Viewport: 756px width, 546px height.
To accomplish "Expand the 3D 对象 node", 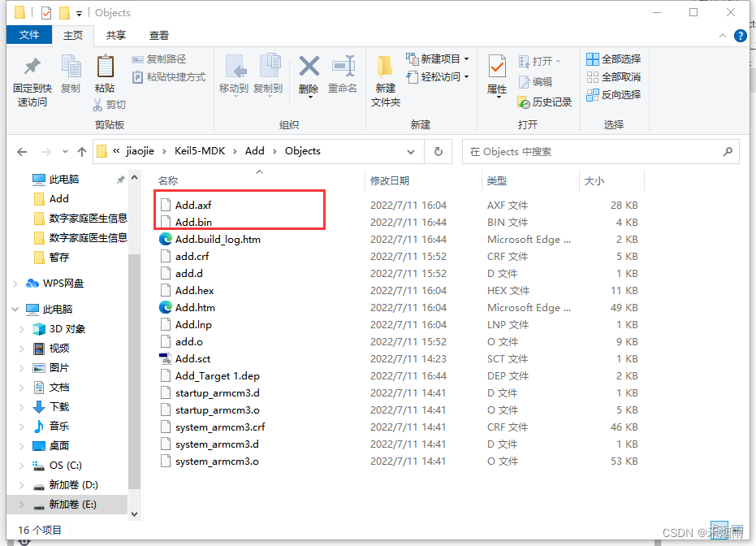I will coord(22,329).
